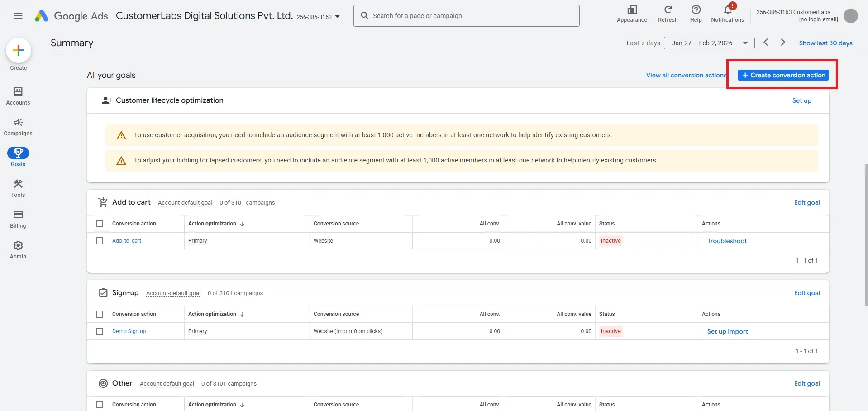
Task: Click Inactive status for Add_to_cart
Action: pos(610,241)
